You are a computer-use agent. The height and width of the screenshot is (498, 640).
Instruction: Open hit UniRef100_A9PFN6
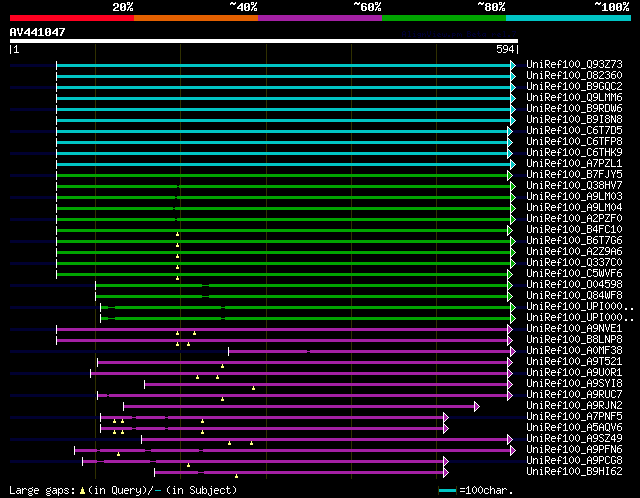coord(574,450)
